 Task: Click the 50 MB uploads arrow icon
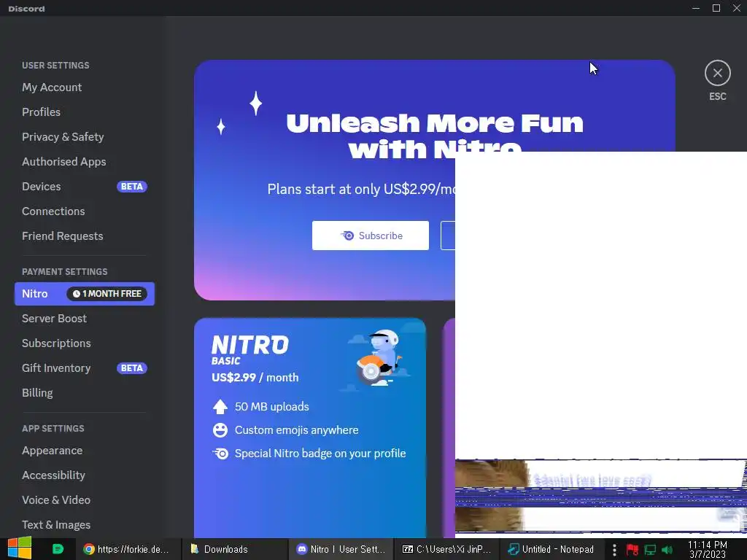tap(220, 407)
